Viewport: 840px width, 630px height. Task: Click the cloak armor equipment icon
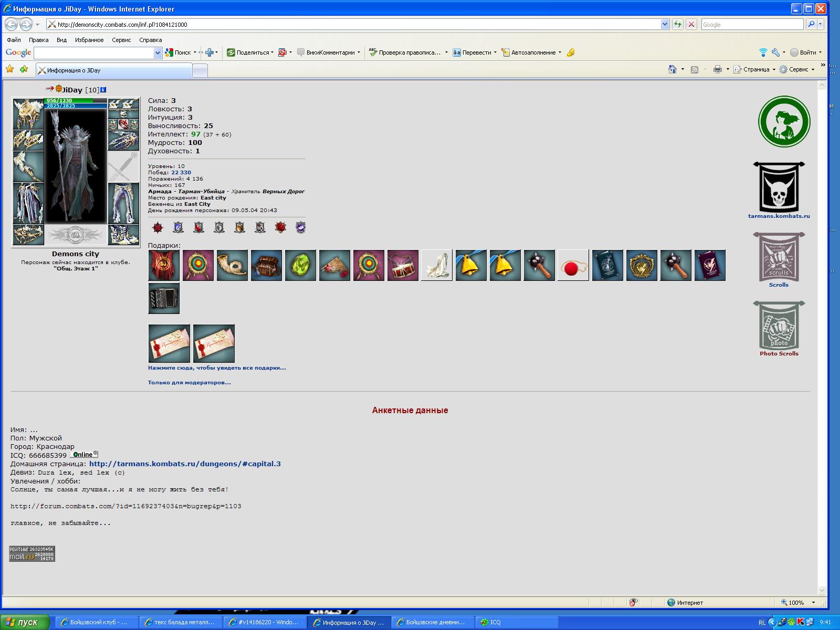(28, 203)
